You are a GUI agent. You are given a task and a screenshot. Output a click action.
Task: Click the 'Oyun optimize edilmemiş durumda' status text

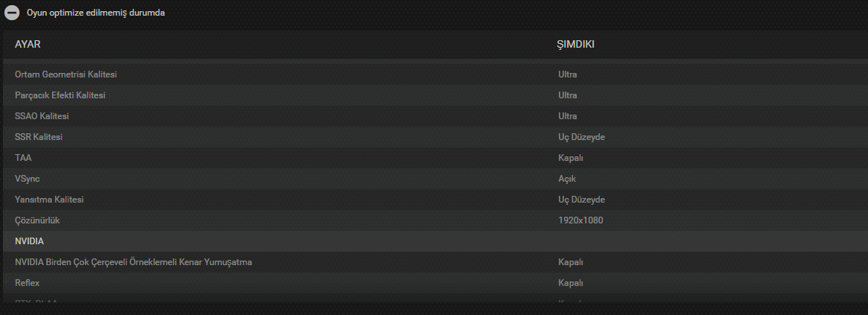coord(96,13)
